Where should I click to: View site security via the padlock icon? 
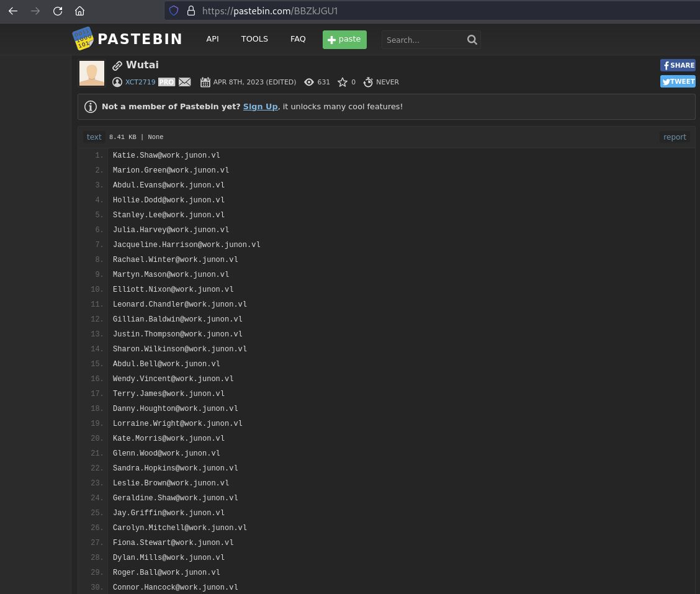tap(191, 11)
